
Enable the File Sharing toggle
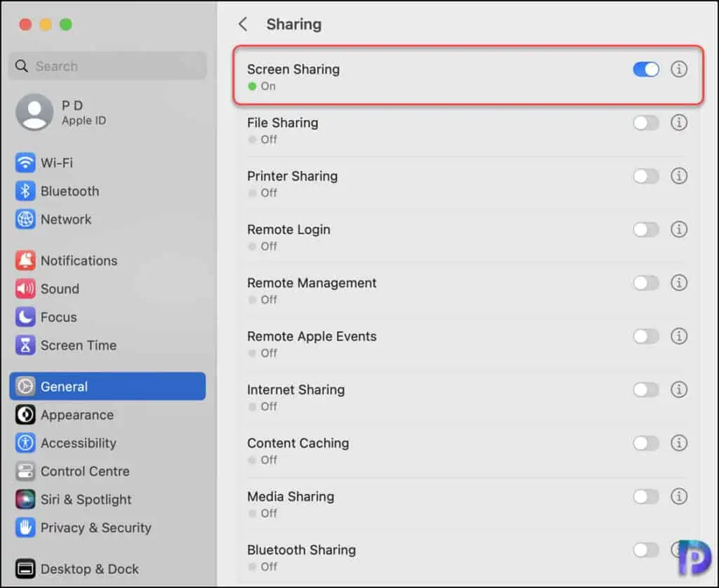646,123
